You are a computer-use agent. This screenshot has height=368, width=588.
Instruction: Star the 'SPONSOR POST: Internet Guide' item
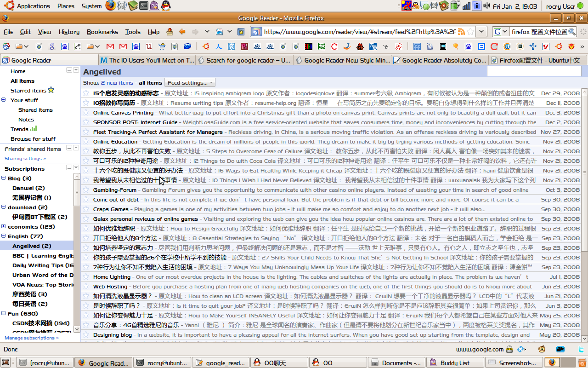click(86, 122)
